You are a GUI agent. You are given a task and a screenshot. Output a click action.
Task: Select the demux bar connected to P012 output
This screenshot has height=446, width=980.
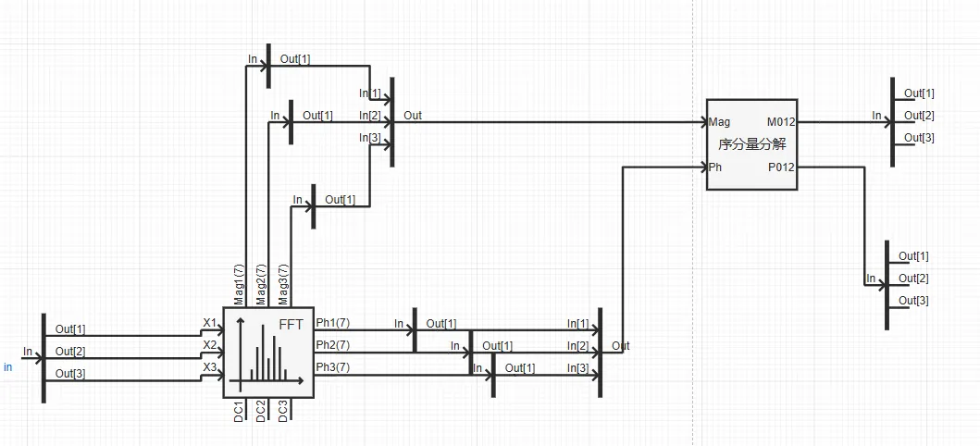click(x=887, y=283)
